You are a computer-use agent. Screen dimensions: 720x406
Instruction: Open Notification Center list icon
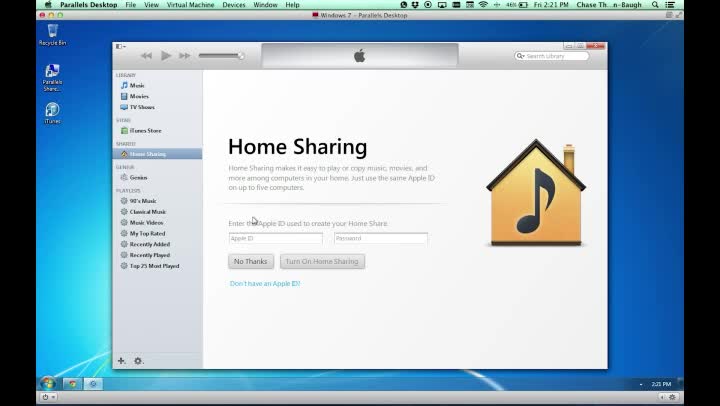pyautogui.click(x=670, y=5)
